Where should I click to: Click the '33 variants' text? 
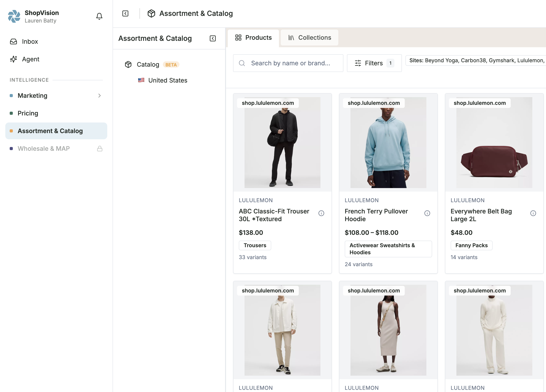[252, 257]
